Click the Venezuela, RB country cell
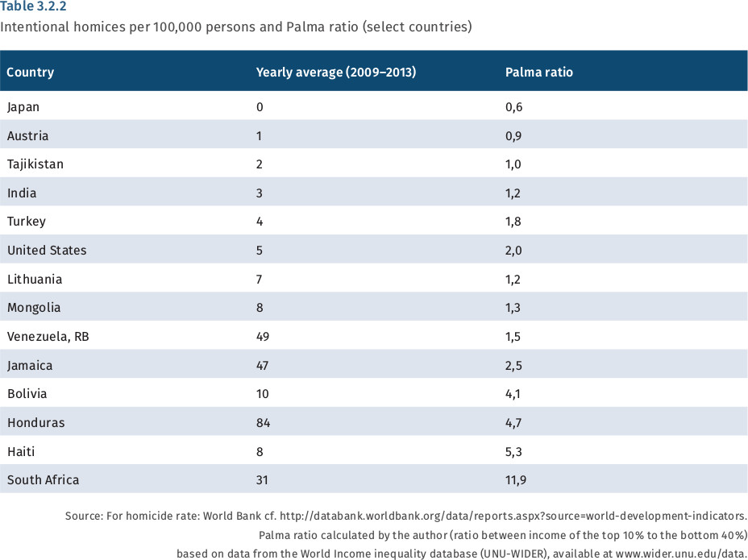The width and height of the screenshot is (748, 560). click(48, 336)
